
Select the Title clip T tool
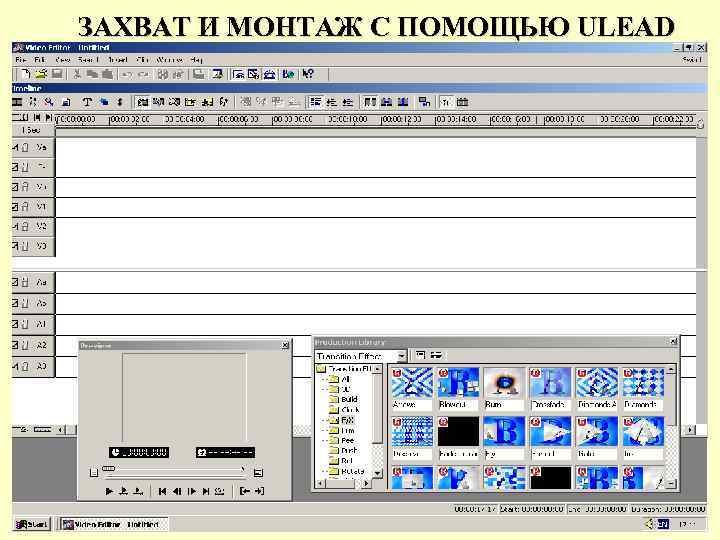tap(87, 102)
